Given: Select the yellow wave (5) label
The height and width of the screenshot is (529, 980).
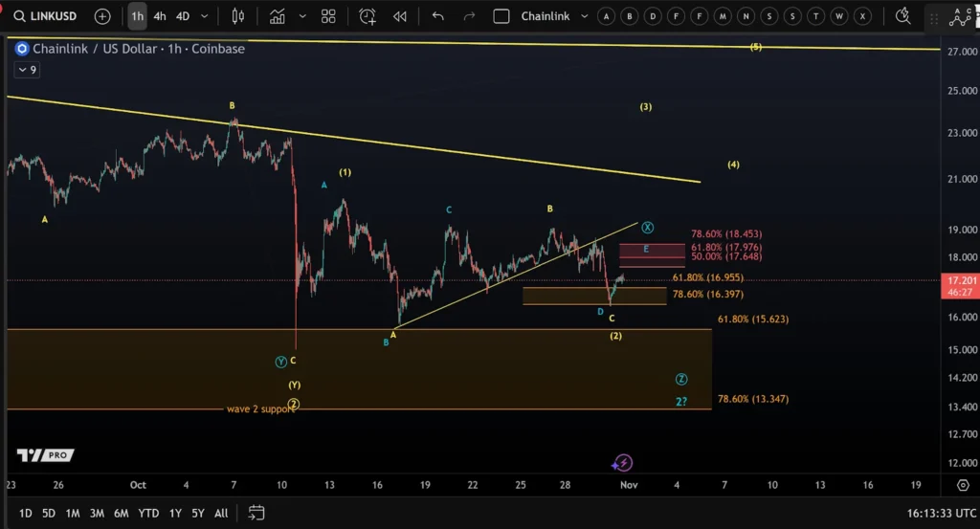Looking at the screenshot, I should click(x=756, y=47).
